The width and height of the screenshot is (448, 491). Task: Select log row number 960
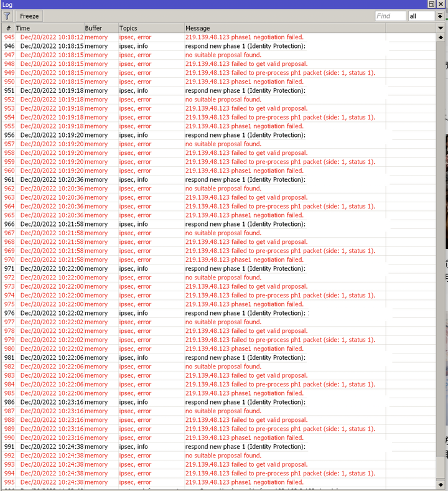click(9, 171)
